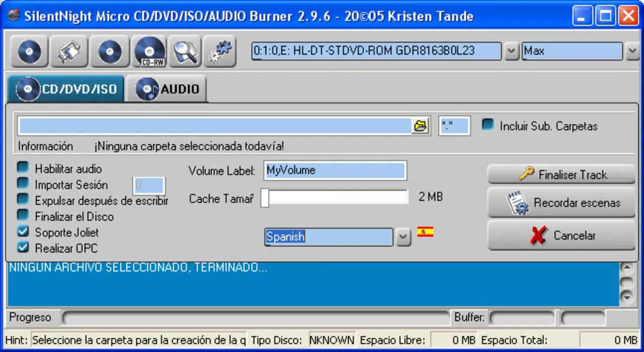Expand the drive selection dropdown arrow
This screenshot has width=644, height=352.
tap(511, 51)
